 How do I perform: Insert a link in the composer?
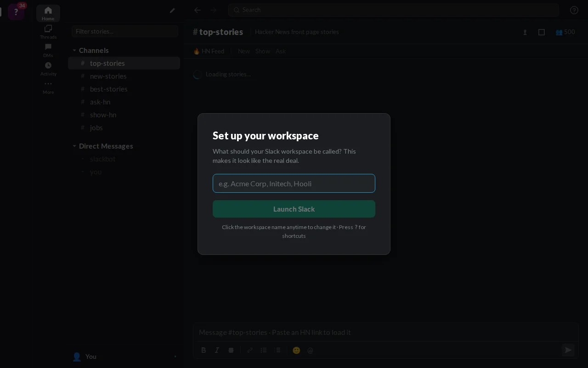[x=250, y=350]
